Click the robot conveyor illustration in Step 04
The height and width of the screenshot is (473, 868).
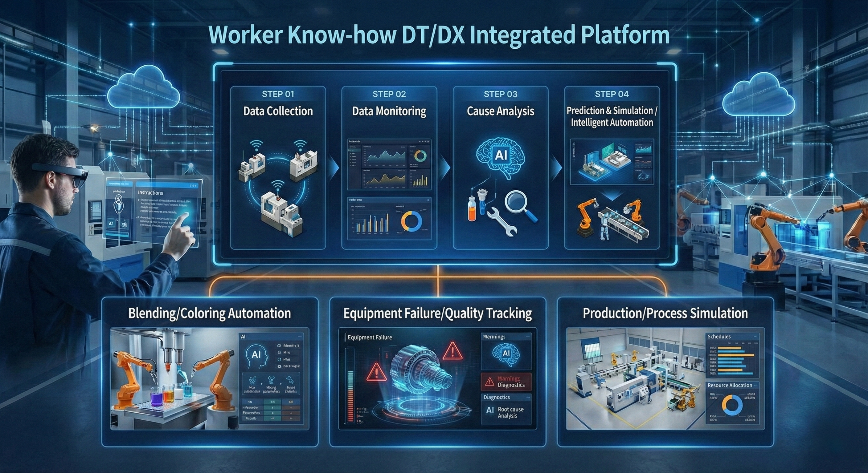(612, 220)
